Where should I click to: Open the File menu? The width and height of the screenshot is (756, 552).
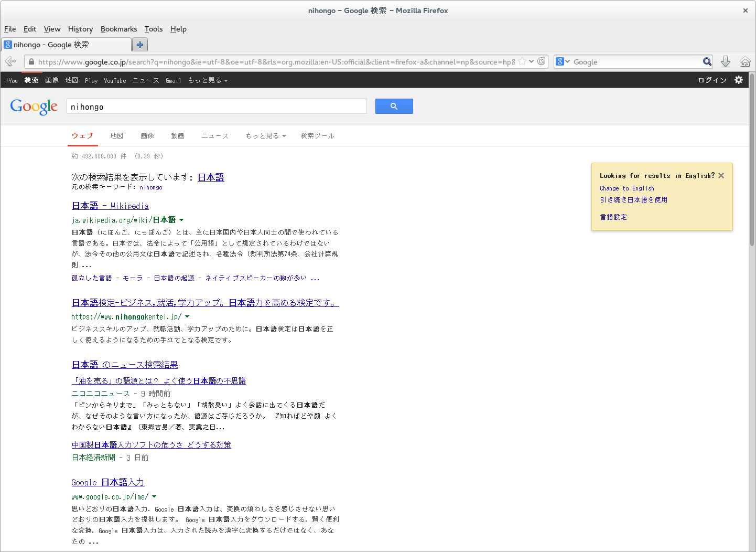tap(10, 29)
